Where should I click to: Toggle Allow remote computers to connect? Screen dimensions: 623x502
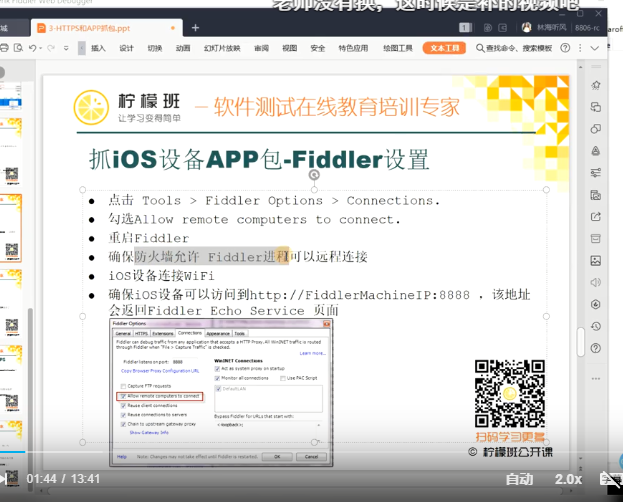[123, 396]
